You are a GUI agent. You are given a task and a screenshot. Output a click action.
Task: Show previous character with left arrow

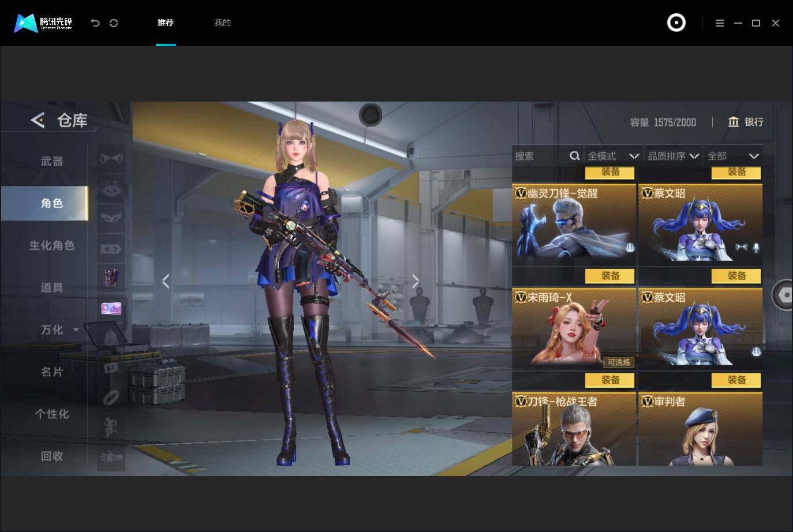pos(166,281)
